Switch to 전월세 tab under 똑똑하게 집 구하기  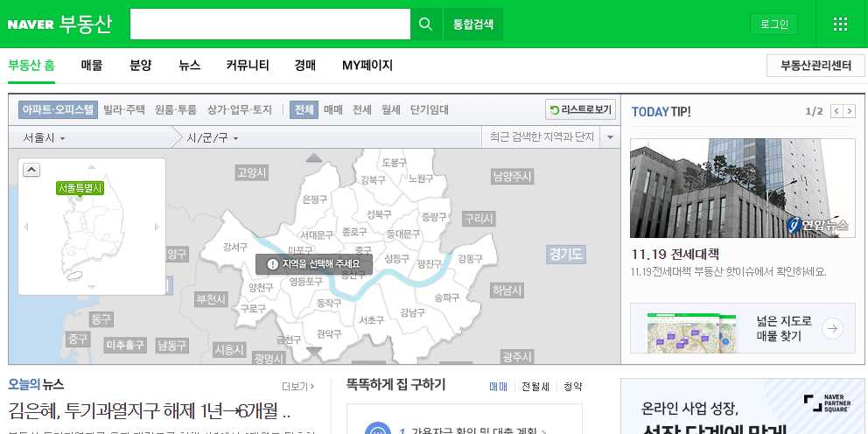click(x=535, y=387)
